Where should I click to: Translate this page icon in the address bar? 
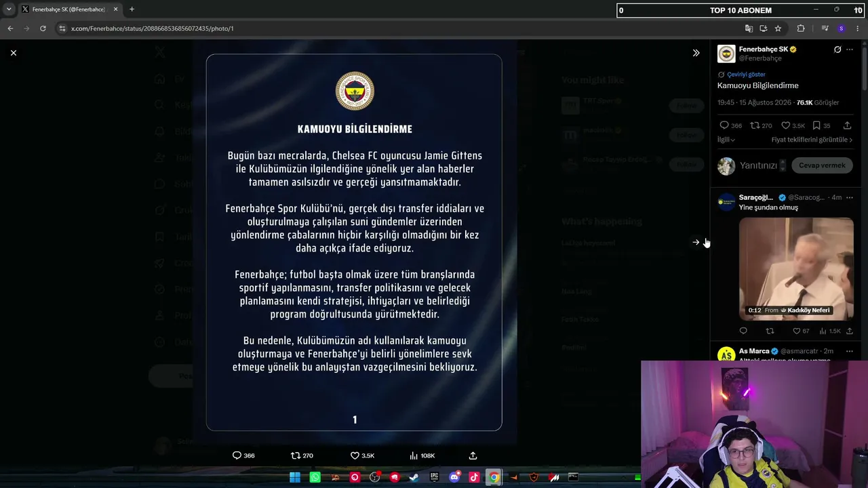(x=749, y=28)
